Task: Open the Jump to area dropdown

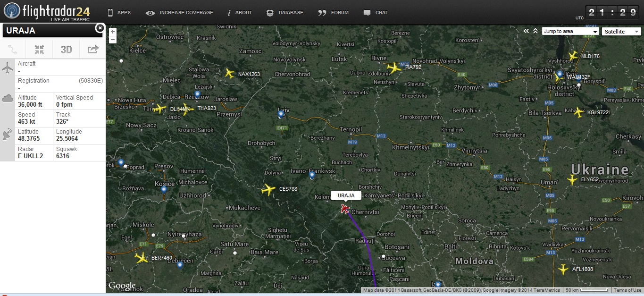Action: (x=570, y=32)
